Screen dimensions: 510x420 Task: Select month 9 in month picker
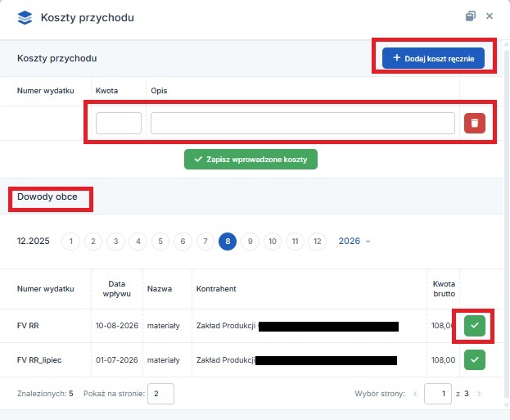(250, 242)
